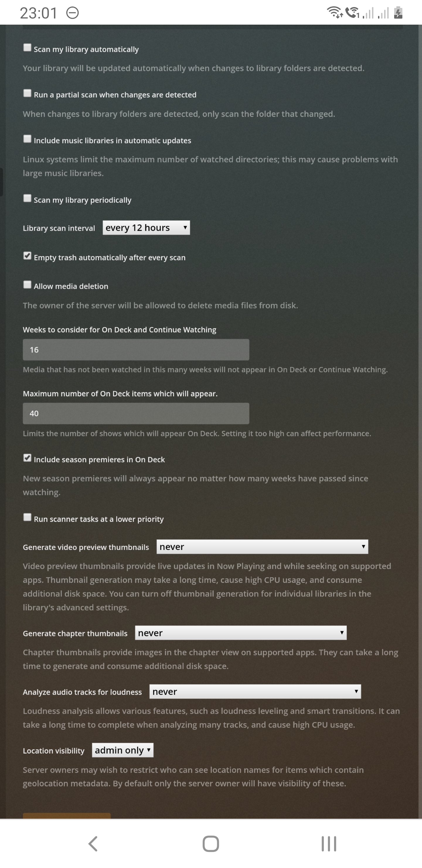422x868 pixels.
Task: Tap the do-not-disturb status icon
Action: [72, 13]
